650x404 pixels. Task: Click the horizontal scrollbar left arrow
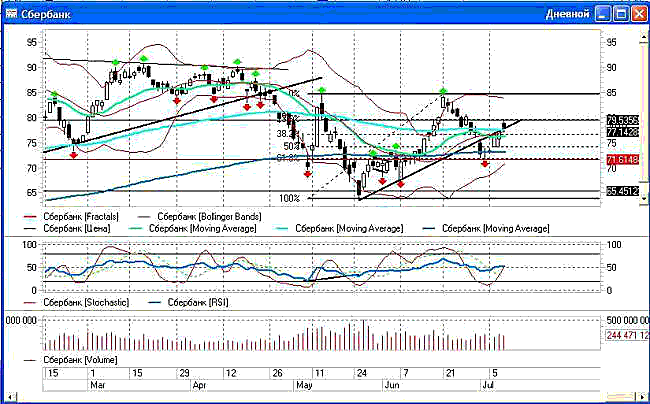point(10,397)
